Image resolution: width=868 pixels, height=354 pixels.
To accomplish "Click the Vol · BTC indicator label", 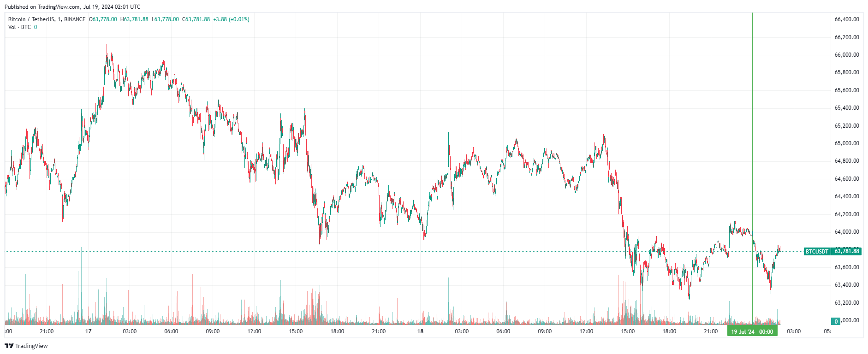I will coord(19,27).
